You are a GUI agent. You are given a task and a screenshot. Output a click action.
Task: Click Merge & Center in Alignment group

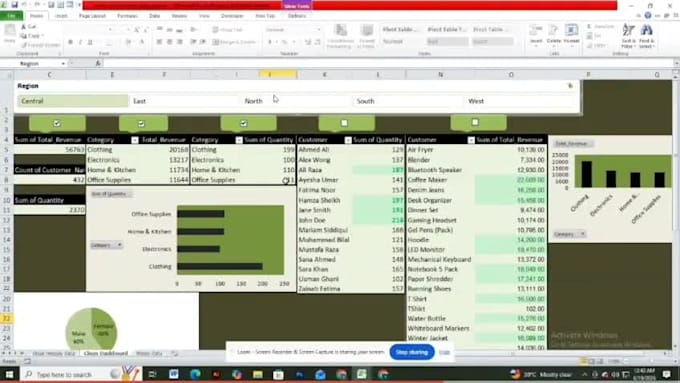coord(235,42)
